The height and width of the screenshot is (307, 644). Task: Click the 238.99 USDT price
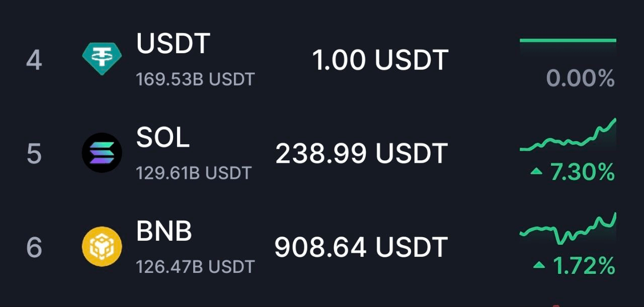coord(361,153)
